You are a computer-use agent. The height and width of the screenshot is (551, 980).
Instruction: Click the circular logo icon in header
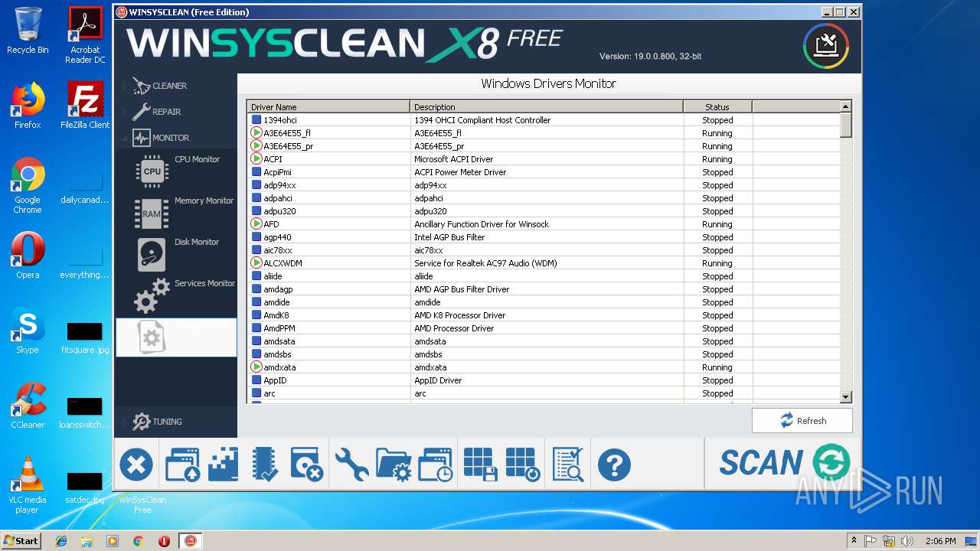[x=826, y=46]
